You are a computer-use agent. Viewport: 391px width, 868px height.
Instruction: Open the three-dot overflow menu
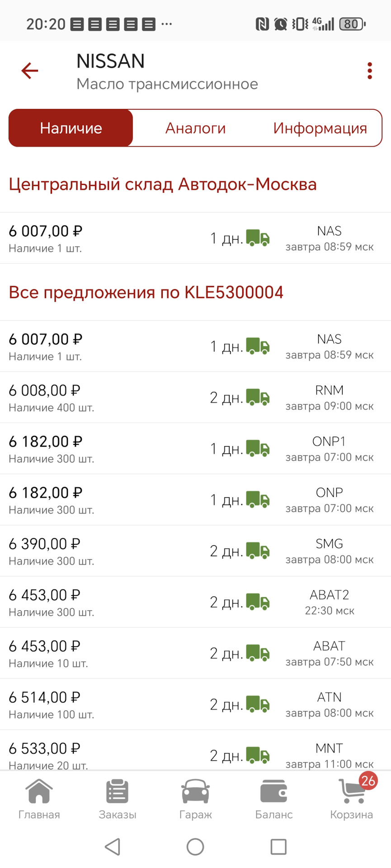pos(369,71)
